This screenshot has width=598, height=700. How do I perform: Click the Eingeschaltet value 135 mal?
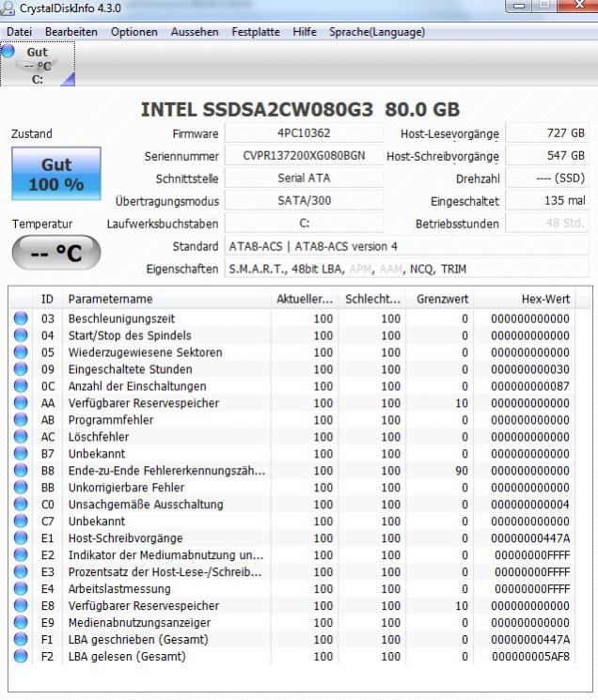[547, 200]
